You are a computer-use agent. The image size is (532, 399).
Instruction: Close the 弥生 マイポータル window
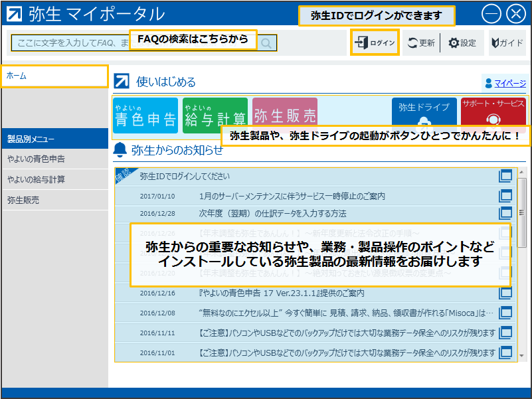coord(516,14)
